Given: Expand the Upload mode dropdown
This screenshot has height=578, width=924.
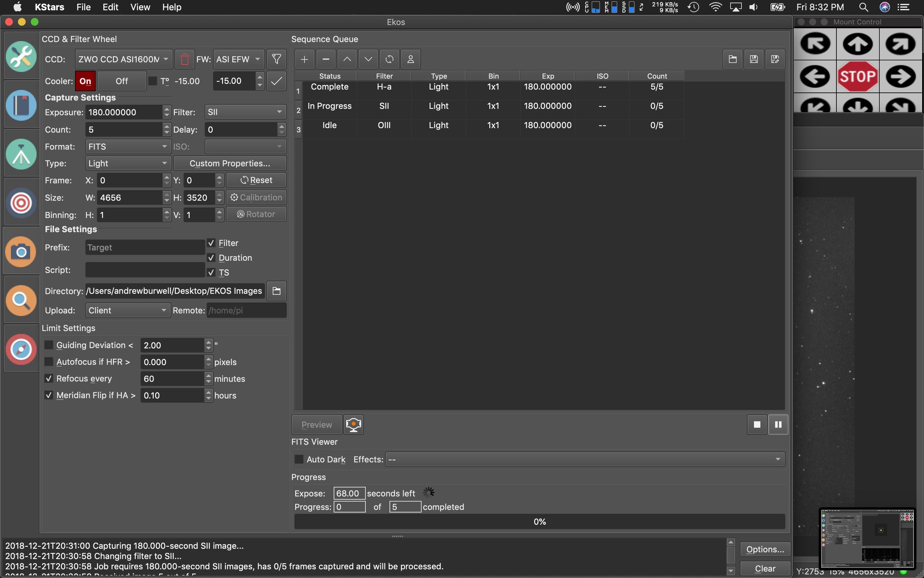Looking at the screenshot, I should point(126,310).
